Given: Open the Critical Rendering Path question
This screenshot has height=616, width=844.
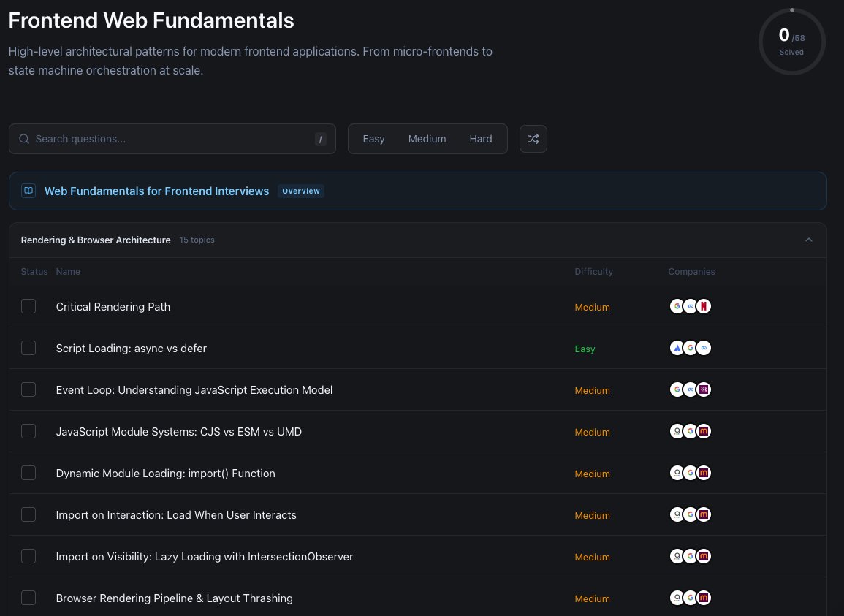Looking at the screenshot, I should tap(113, 307).
